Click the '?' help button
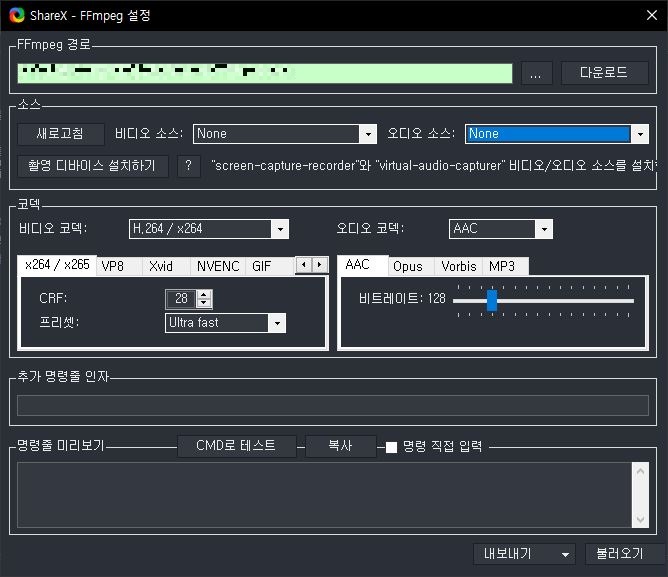This screenshot has height=577, width=668. click(x=188, y=166)
